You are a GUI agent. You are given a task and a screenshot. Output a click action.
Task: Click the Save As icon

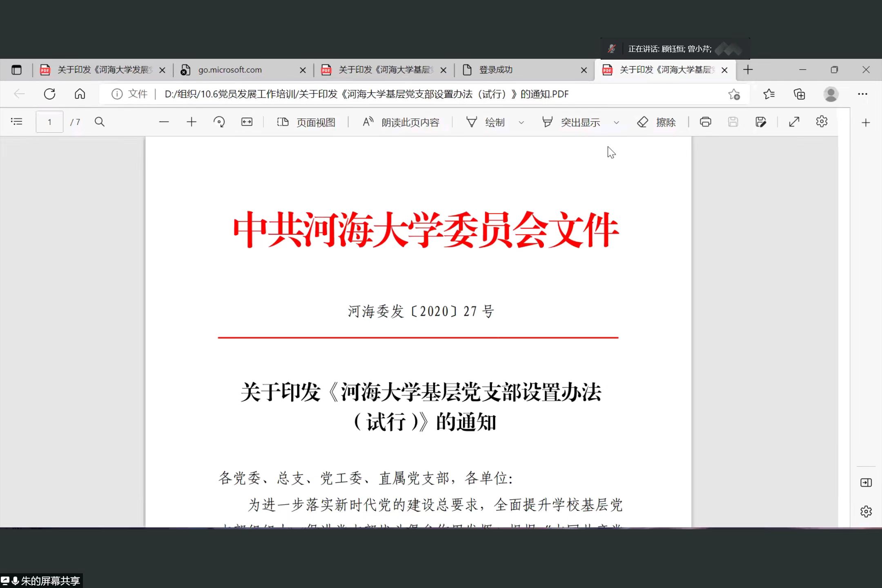[x=760, y=122]
